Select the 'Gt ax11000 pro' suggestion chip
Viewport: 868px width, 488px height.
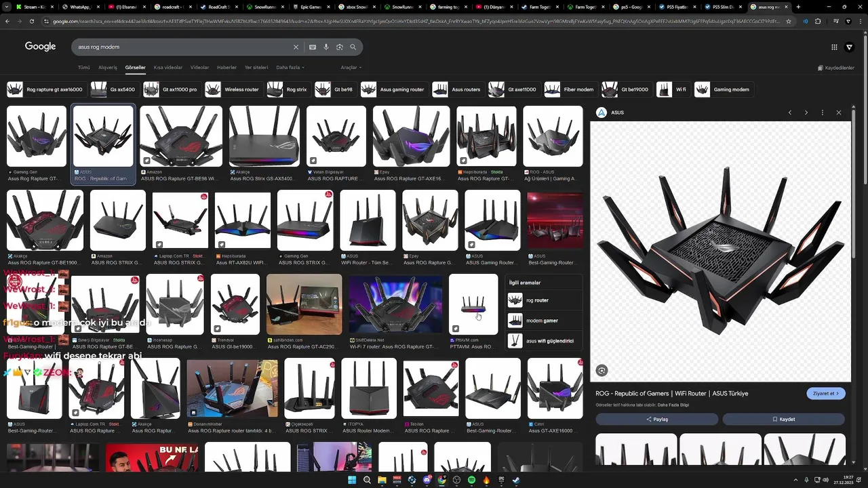click(171, 89)
